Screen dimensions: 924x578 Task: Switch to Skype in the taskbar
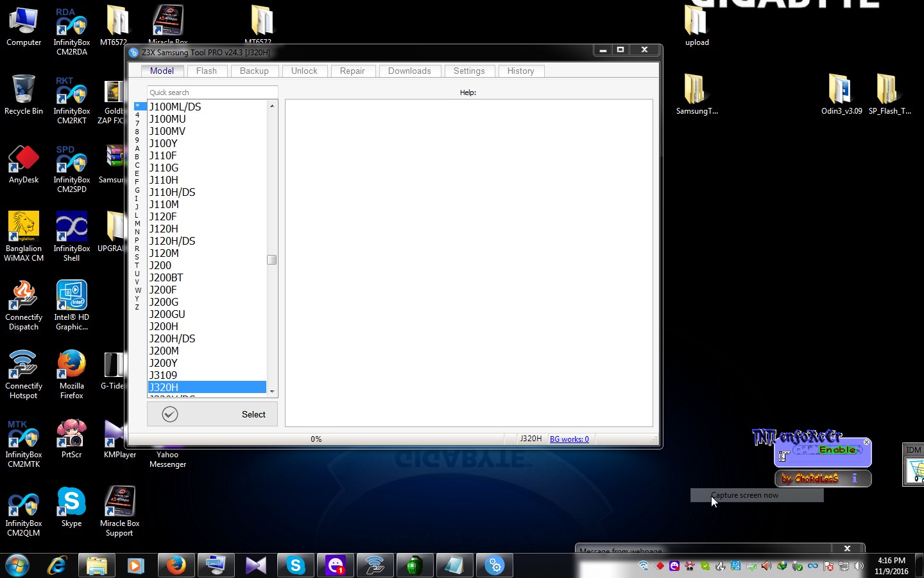(296, 565)
